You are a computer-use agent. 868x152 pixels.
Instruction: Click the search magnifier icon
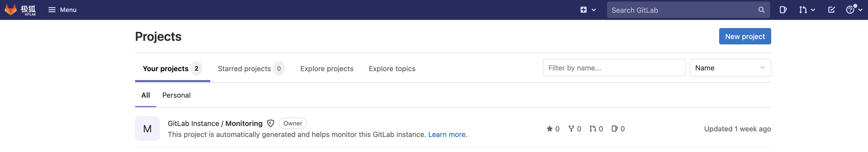click(761, 10)
